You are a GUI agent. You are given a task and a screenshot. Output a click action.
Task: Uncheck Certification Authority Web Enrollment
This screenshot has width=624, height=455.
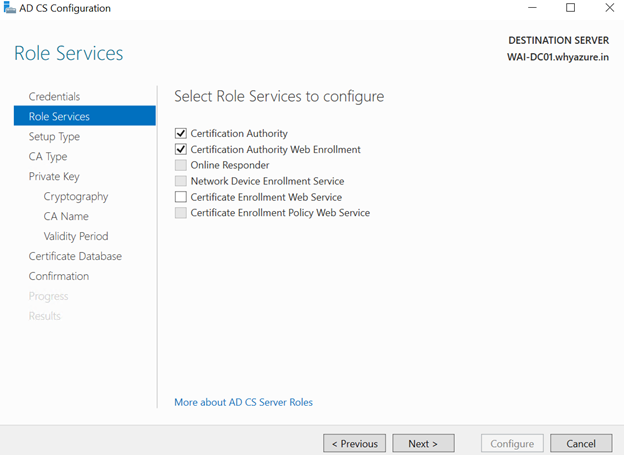(x=181, y=149)
